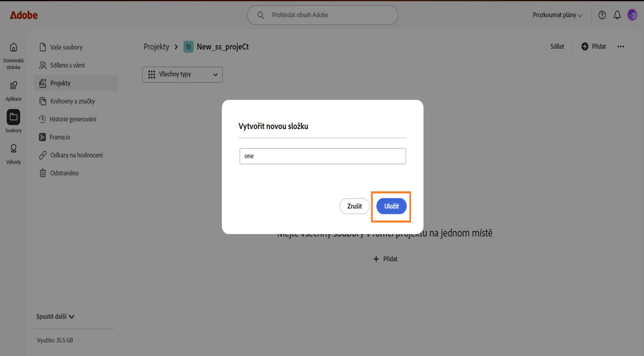Click the folder name input field

click(323, 156)
